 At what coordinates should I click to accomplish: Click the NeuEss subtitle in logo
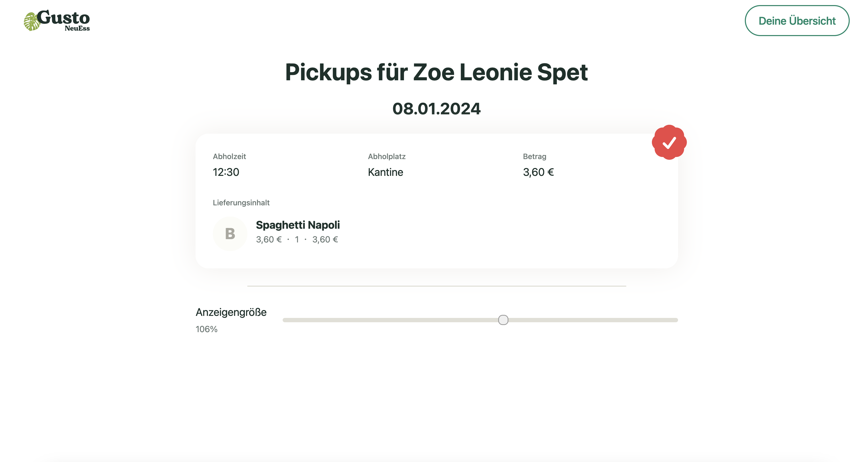pyautogui.click(x=77, y=28)
